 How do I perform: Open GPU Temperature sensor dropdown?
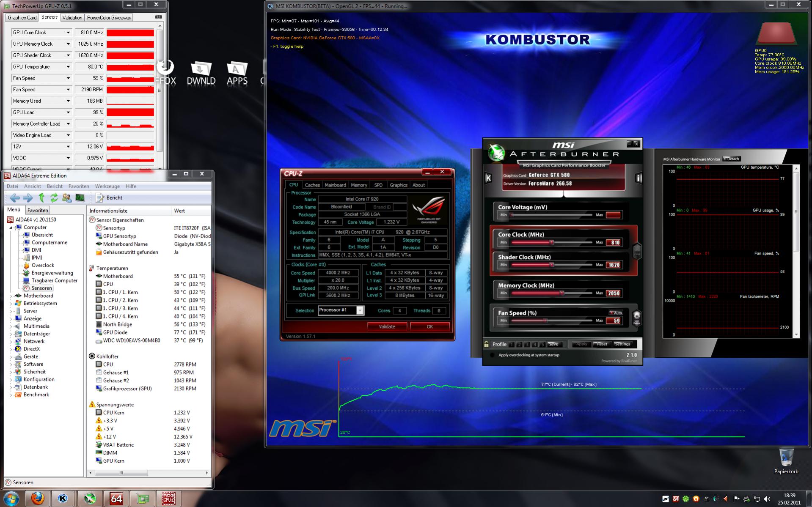pos(68,67)
